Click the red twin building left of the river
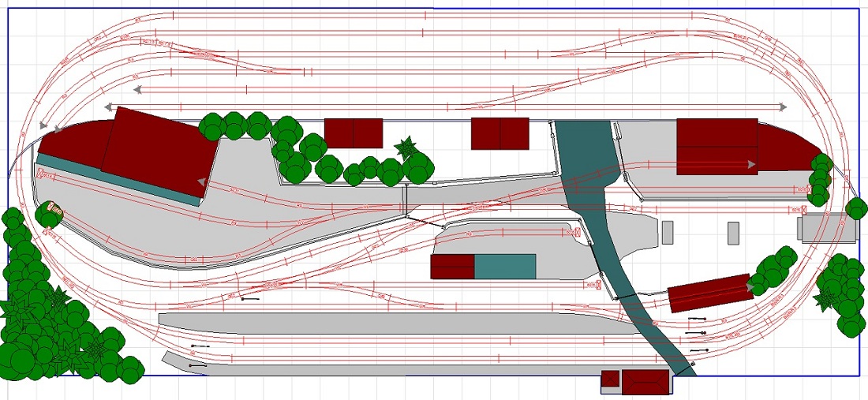The height and width of the screenshot is (400, 868). (499, 133)
